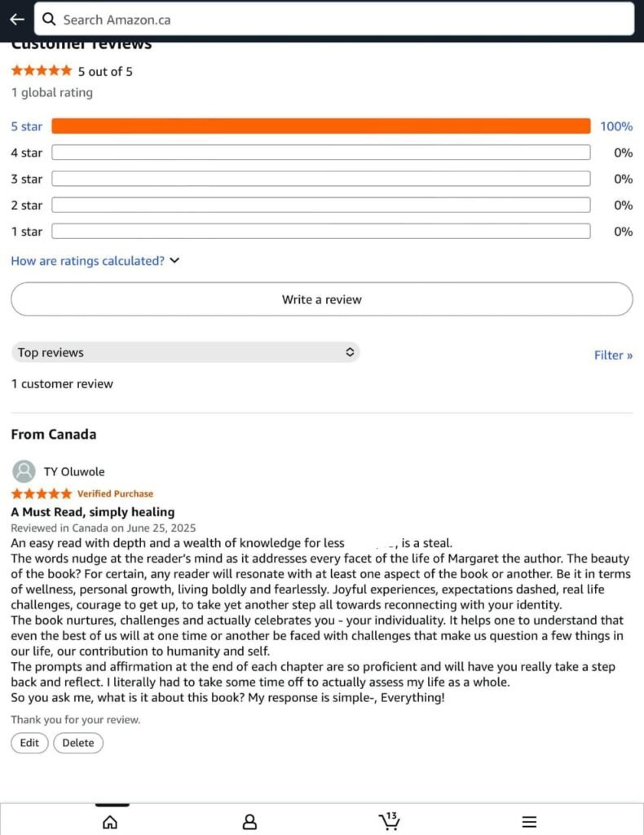Open the account profile icon
644x835 pixels.
[249, 821]
